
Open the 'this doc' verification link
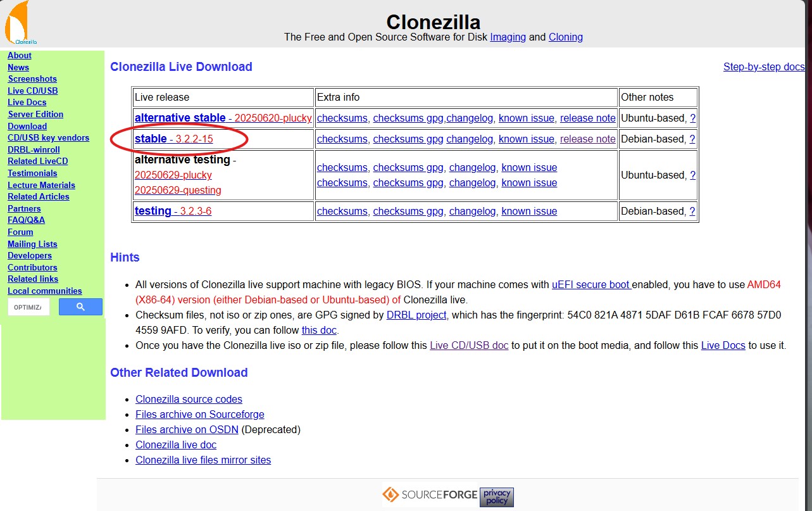[x=320, y=330]
